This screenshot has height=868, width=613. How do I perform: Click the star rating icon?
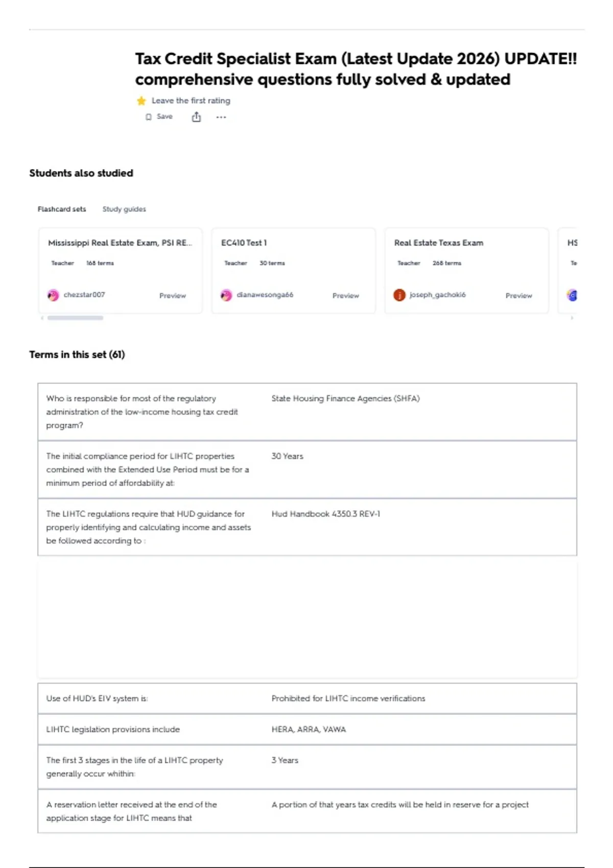[x=142, y=101]
